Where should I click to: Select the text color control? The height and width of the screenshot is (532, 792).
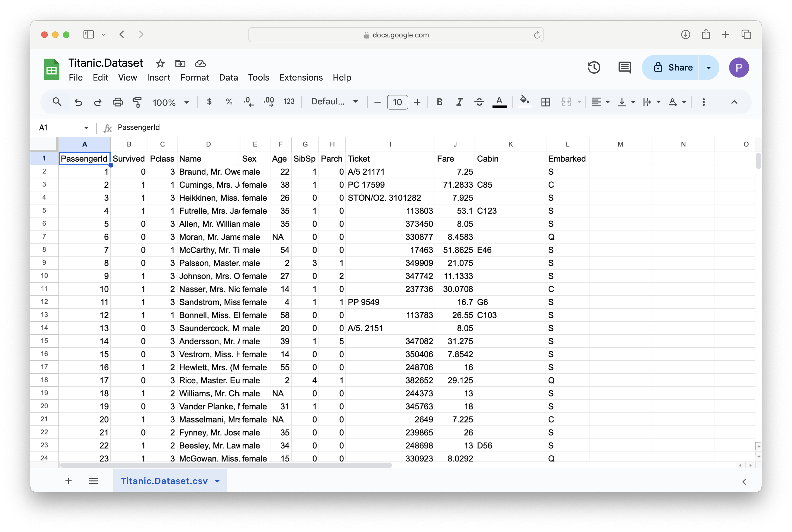pyautogui.click(x=499, y=102)
